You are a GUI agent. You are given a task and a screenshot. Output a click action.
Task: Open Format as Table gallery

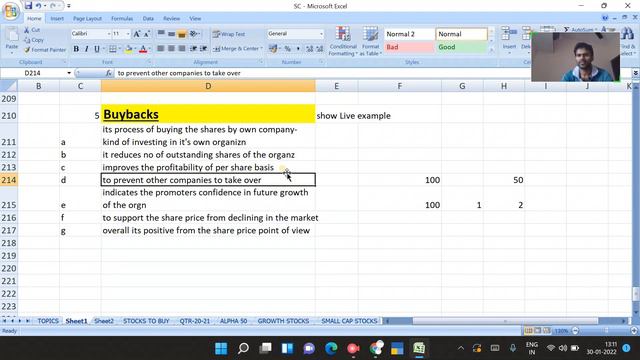coord(371,41)
